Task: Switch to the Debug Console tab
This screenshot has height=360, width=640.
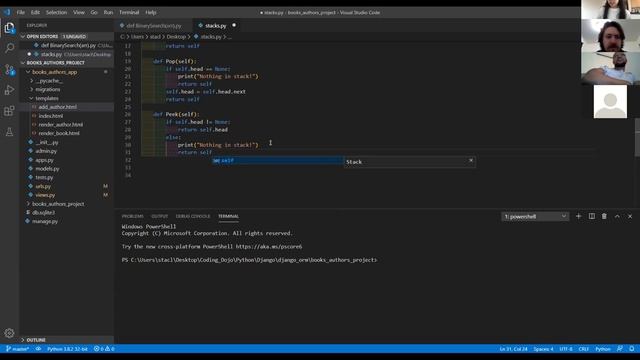Action: click(x=193, y=216)
